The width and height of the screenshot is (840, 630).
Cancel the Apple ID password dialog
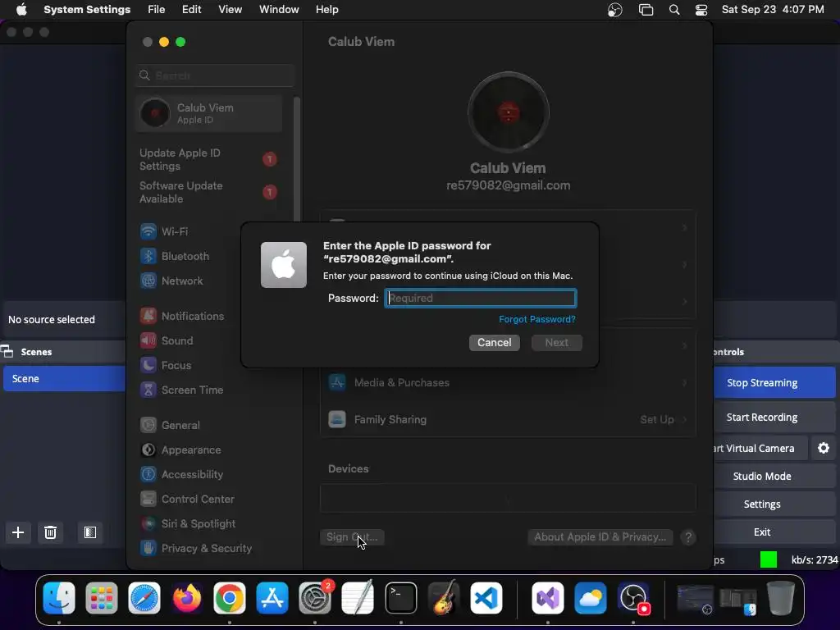(x=494, y=342)
